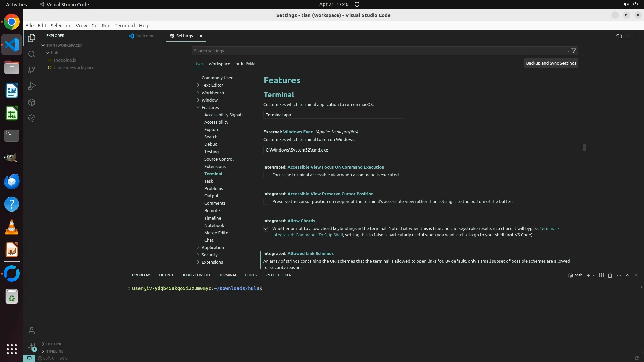Open the Search view in activity bar

click(32, 54)
